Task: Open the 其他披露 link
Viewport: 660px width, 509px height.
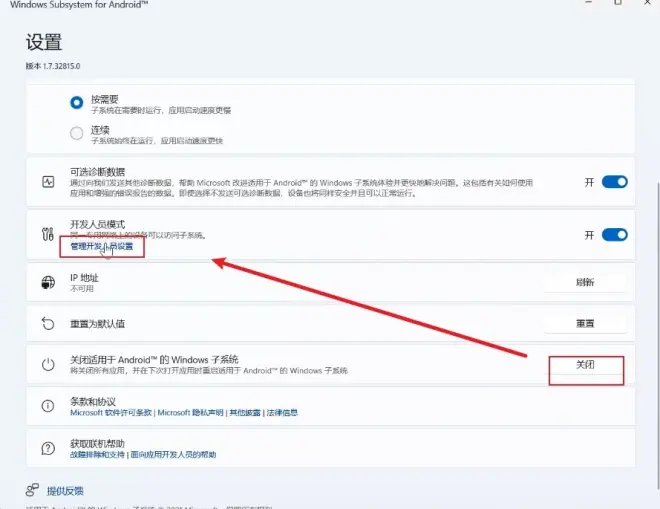Action: (245, 413)
